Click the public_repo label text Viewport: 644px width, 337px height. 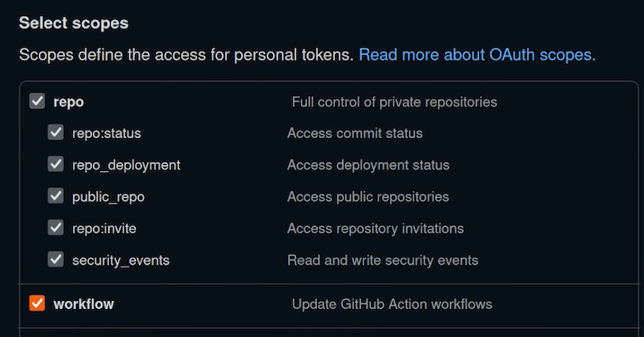[108, 196]
